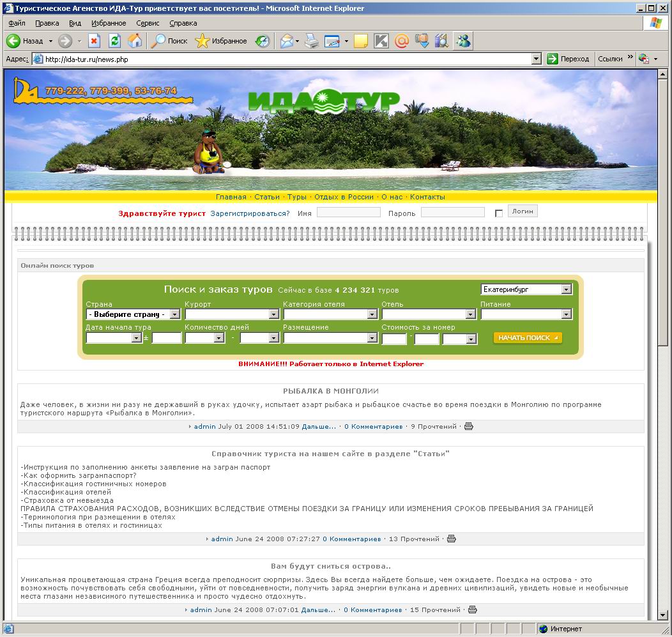Click the Пароль input field
The image size is (672, 637).
452,212
